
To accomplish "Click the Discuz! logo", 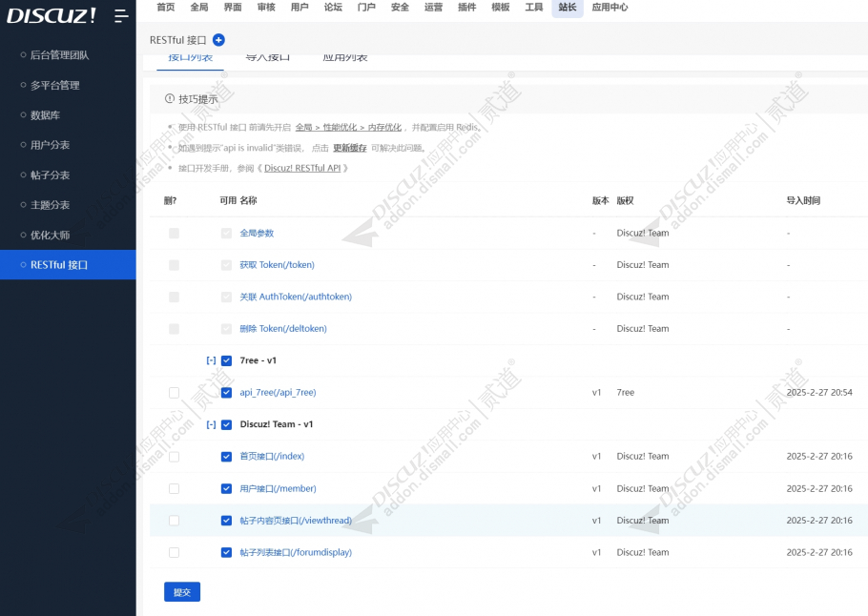I will [51, 15].
